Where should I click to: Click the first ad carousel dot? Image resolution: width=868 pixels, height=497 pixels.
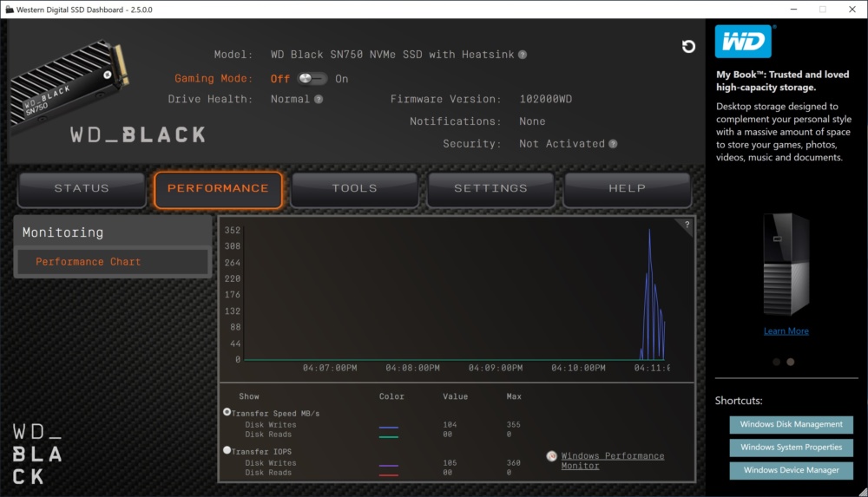pos(777,362)
